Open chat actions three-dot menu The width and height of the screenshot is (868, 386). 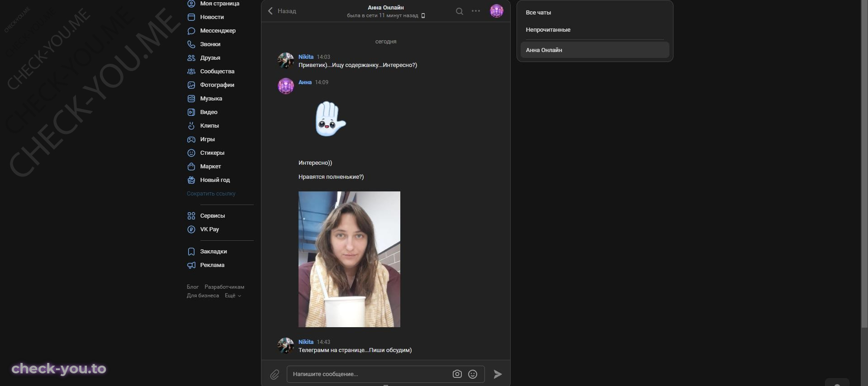[476, 11]
